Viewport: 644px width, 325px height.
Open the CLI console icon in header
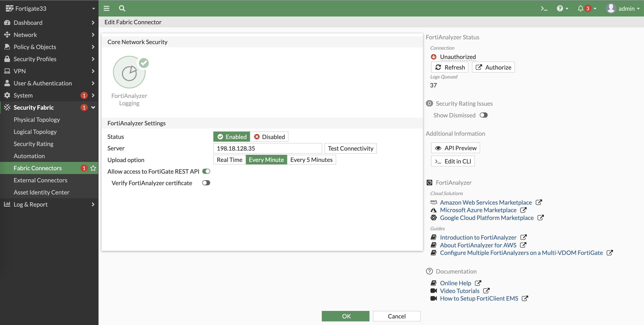tap(544, 9)
